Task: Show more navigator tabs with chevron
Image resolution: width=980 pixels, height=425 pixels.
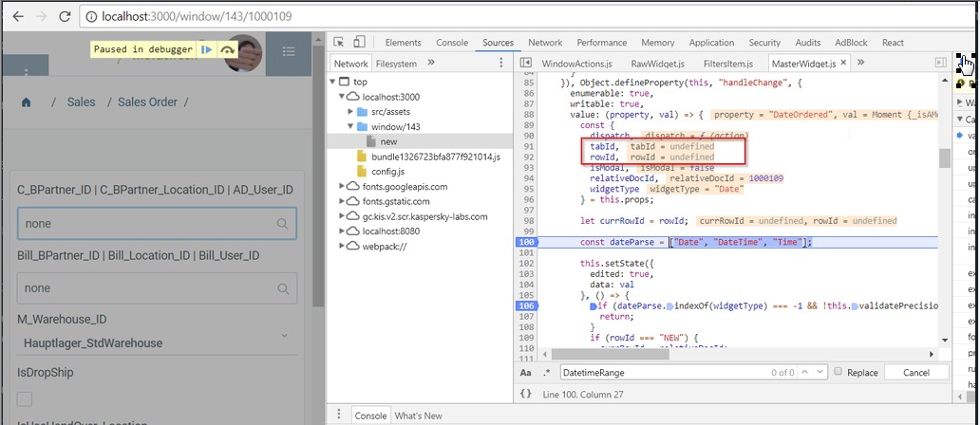Action: pyautogui.click(x=430, y=63)
